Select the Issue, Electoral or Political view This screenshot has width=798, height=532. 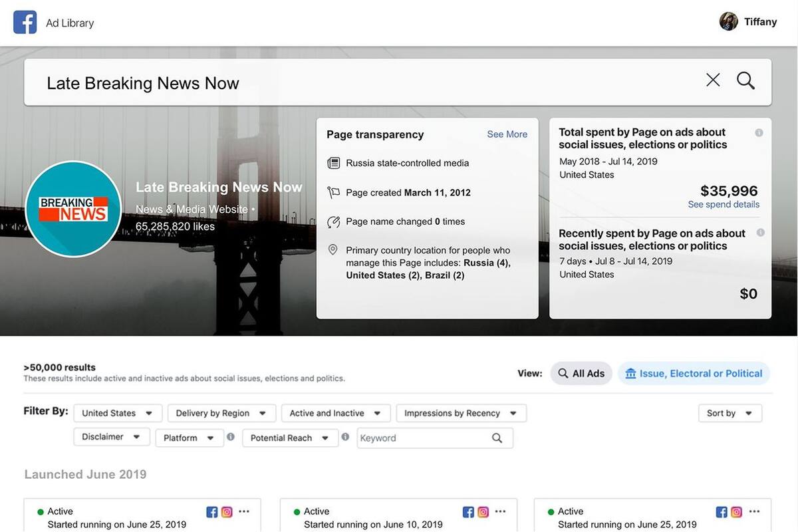(x=694, y=373)
